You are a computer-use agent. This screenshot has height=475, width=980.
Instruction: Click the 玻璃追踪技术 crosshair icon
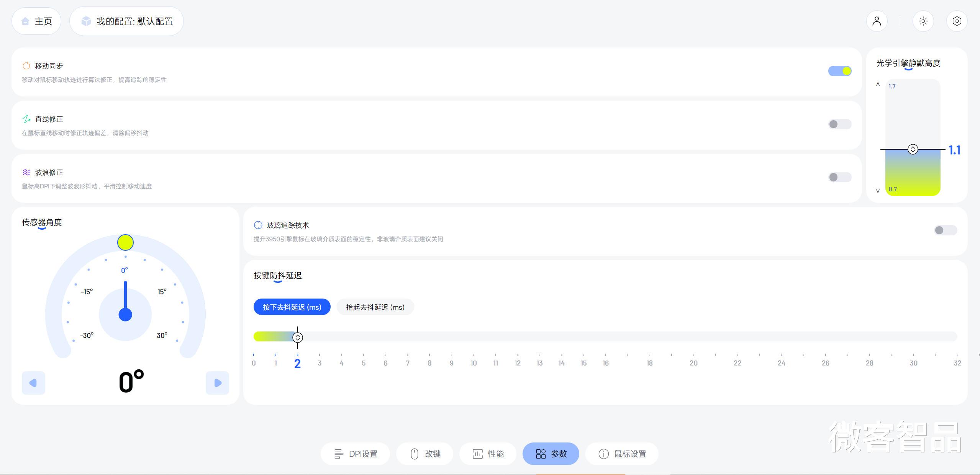pyautogui.click(x=258, y=225)
